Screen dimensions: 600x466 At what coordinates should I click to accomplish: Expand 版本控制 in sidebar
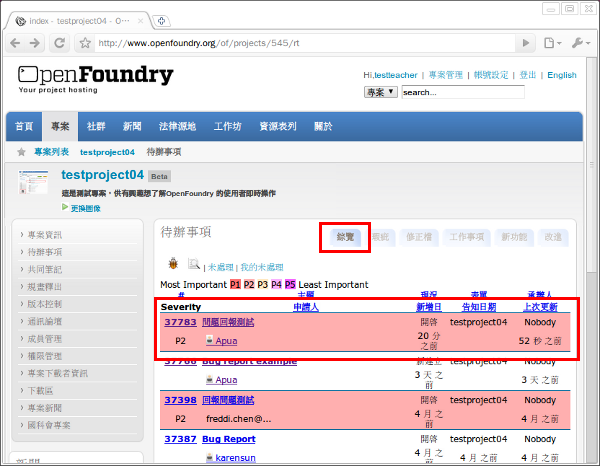coord(44,304)
